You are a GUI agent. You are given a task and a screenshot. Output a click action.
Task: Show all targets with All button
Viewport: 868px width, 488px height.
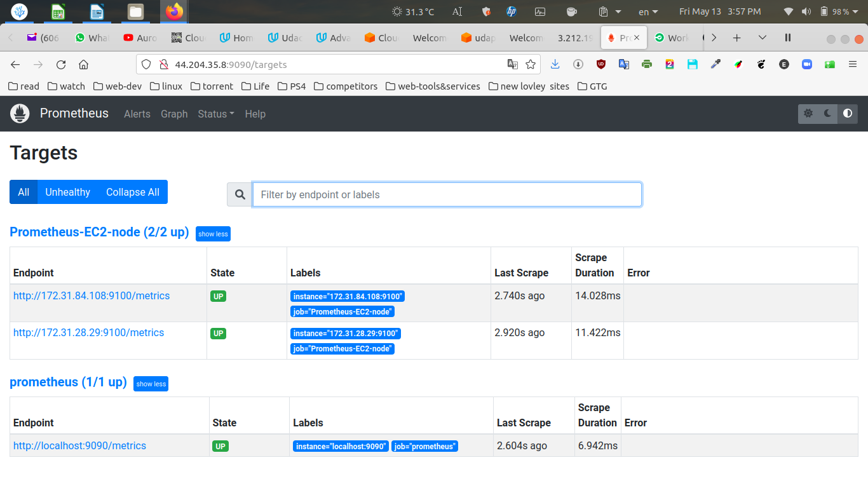[x=24, y=192]
